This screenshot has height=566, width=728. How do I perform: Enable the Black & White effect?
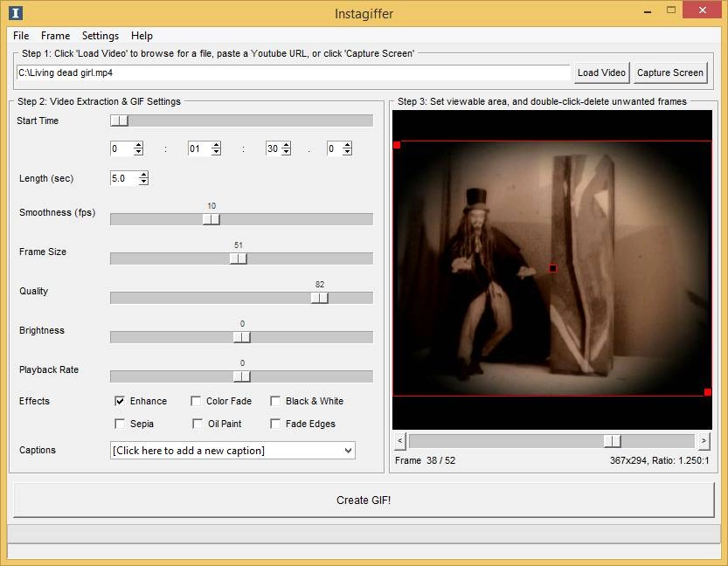click(275, 401)
